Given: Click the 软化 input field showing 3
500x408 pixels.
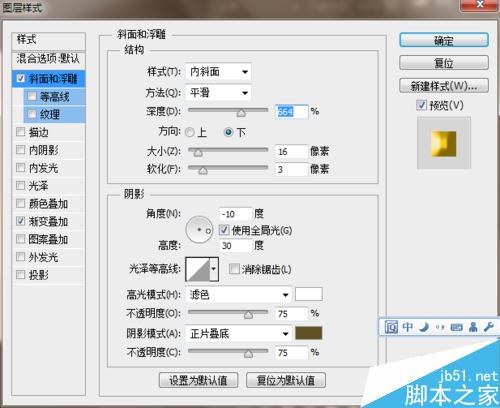Looking at the screenshot, I should click(x=291, y=169).
